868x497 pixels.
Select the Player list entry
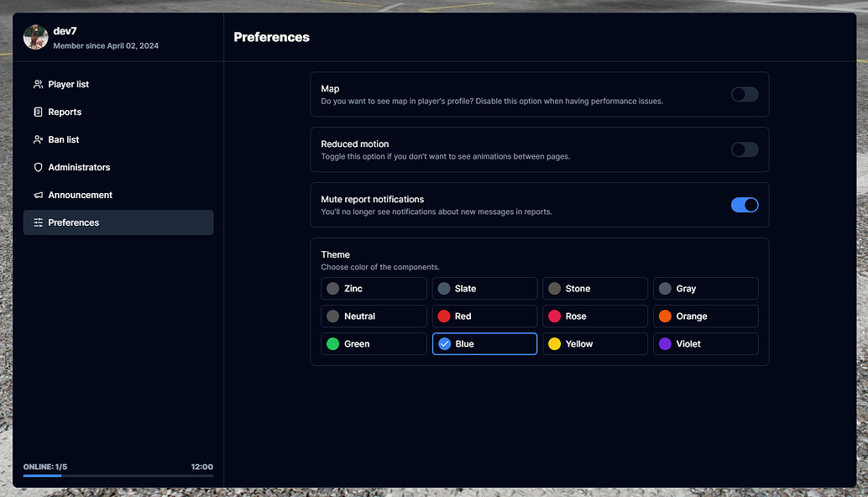[x=67, y=84]
